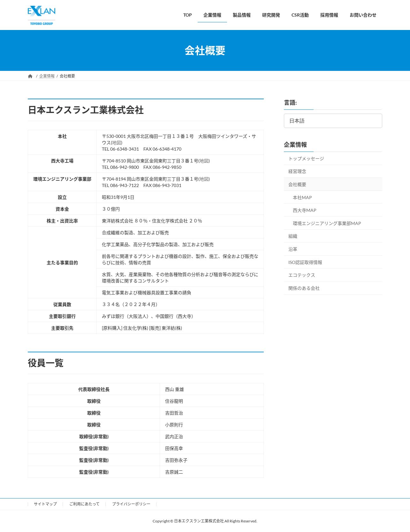
Task: Click 地図 link in 西大寺工場 row
Action: point(204,161)
